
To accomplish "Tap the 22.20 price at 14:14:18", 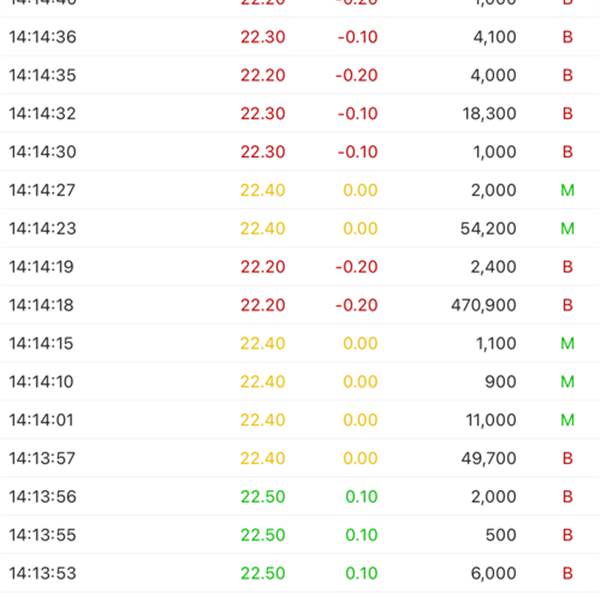I will [x=262, y=305].
